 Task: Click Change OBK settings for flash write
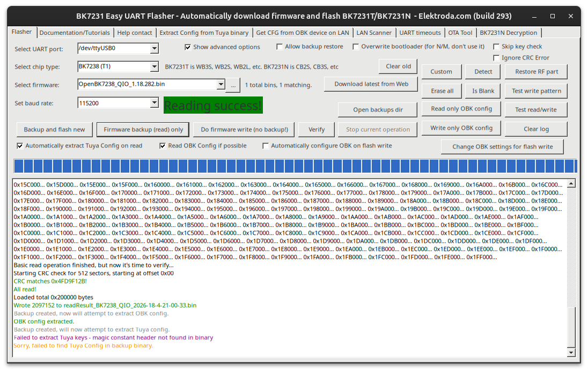(503, 146)
